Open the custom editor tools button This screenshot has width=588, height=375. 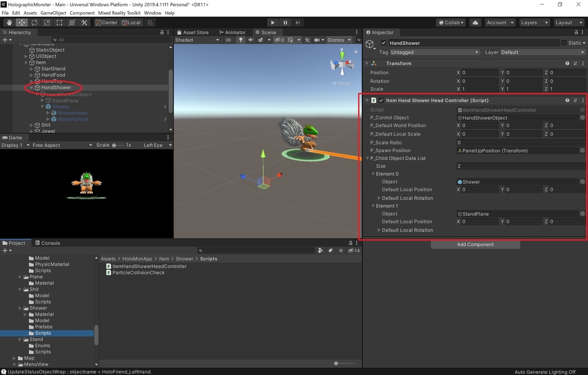[84, 23]
